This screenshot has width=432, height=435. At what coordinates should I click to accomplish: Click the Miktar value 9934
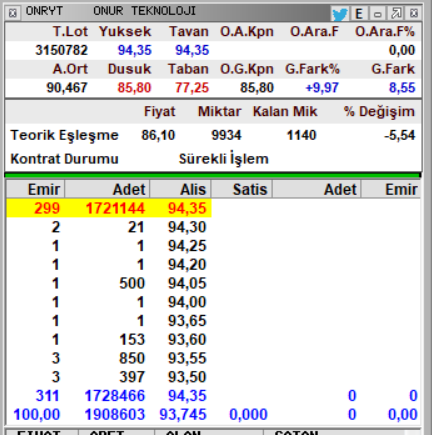(226, 135)
